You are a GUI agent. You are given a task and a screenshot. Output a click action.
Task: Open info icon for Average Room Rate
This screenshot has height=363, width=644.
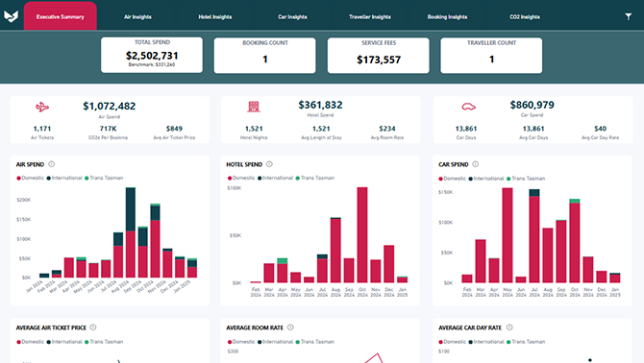pos(290,327)
